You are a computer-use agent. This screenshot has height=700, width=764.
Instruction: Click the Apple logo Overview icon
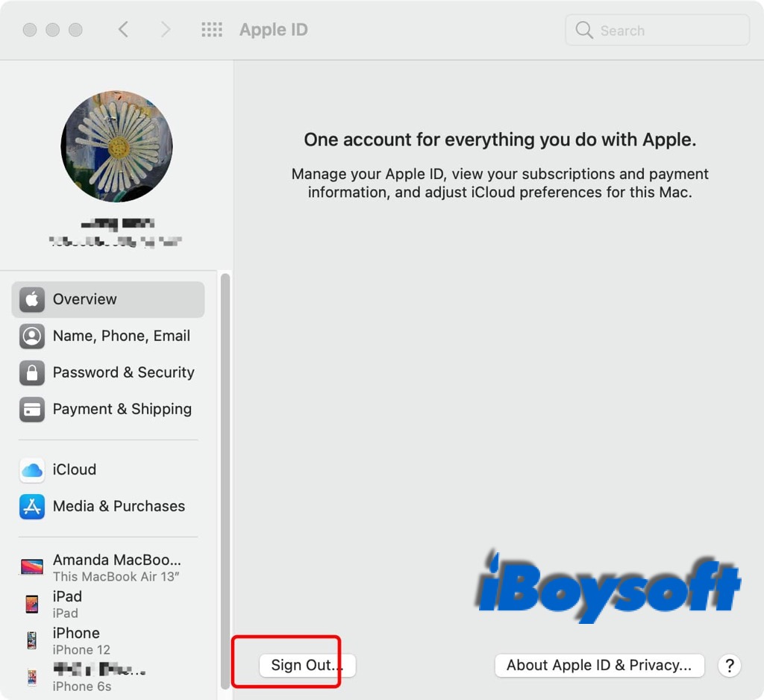click(32, 299)
